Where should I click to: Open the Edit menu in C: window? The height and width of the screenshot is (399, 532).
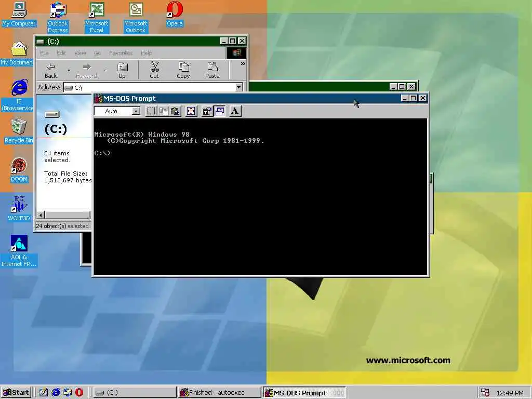[x=61, y=53]
